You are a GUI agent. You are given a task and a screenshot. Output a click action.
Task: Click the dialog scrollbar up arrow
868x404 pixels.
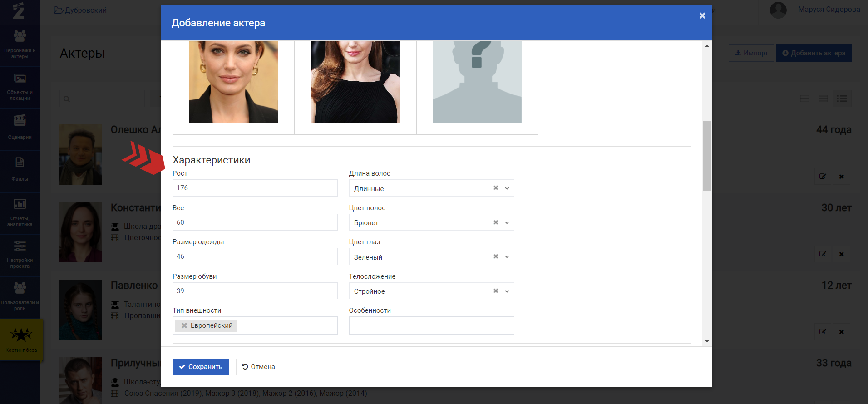(707, 46)
